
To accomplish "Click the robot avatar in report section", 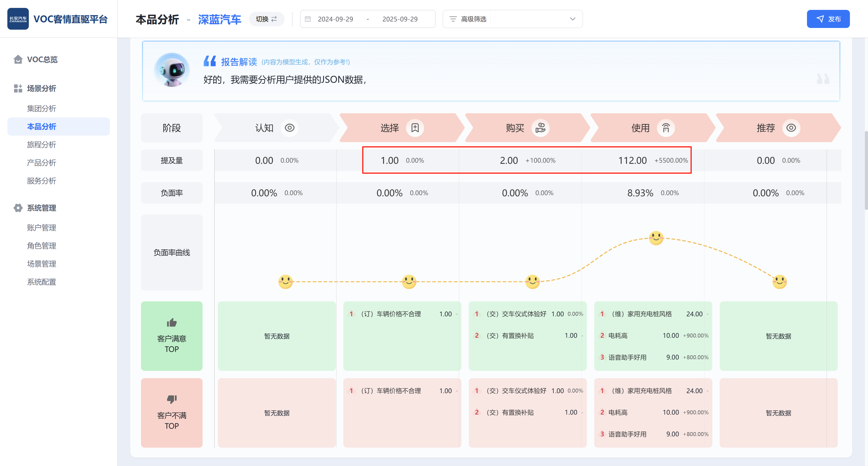I will pos(172,70).
